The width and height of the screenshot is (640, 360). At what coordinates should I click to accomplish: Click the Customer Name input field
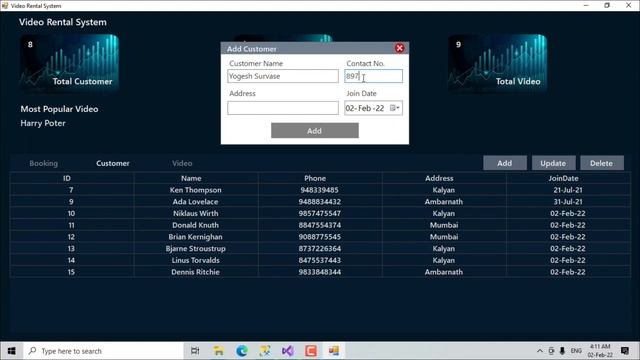(x=283, y=76)
